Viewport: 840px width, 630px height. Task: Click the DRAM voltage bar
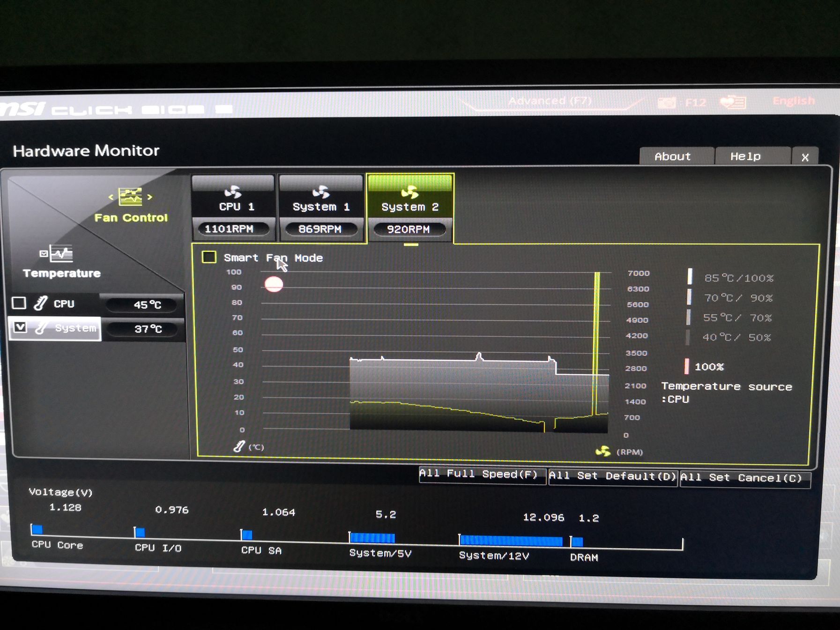(577, 542)
